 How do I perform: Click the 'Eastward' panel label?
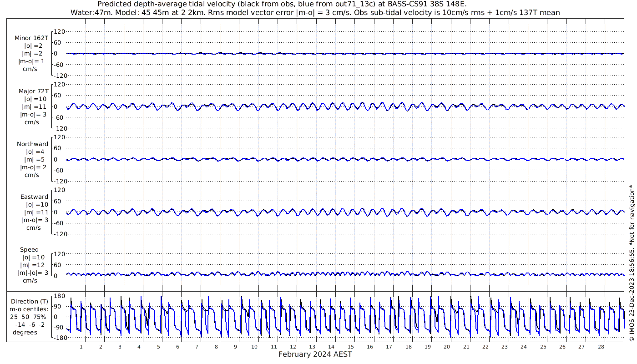coord(34,197)
